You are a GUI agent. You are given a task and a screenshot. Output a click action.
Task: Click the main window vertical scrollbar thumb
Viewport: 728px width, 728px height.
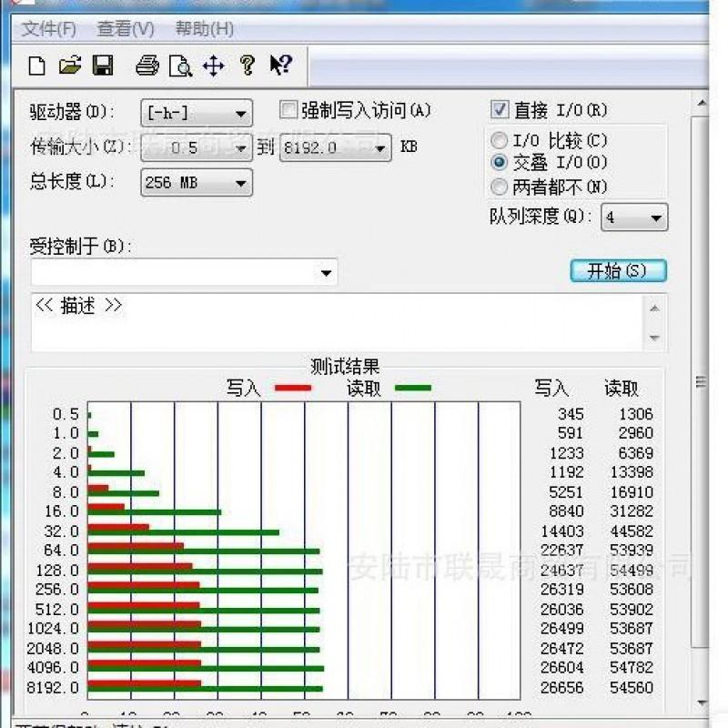point(700,381)
